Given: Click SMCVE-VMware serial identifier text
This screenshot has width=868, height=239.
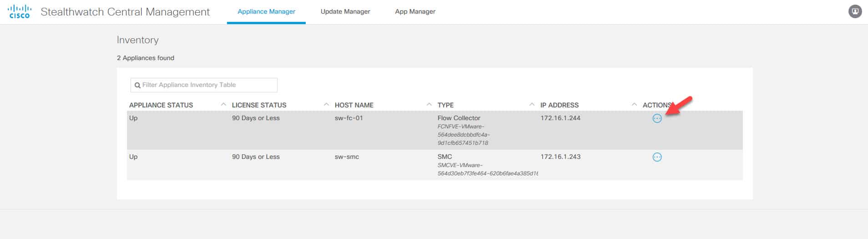Looking at the screenshot, I should tap(488, 169).
